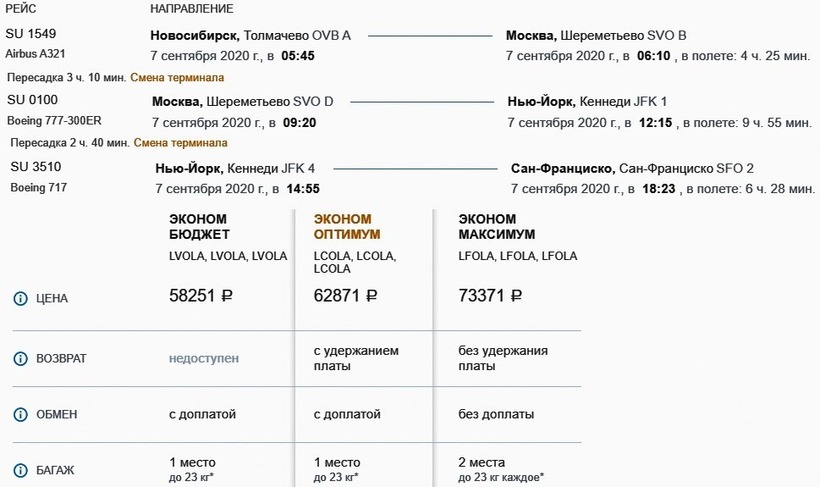
Task: Click the Boeing 777-300ER aircraft label
Action: click(54, 121)
